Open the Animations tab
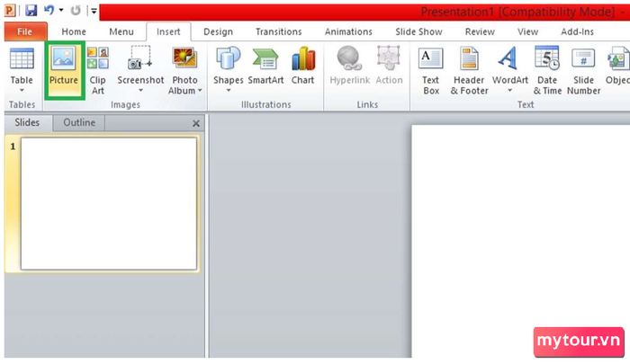This screenshot has height=364, width=630. pyautogui.click(x=348, y=31)
